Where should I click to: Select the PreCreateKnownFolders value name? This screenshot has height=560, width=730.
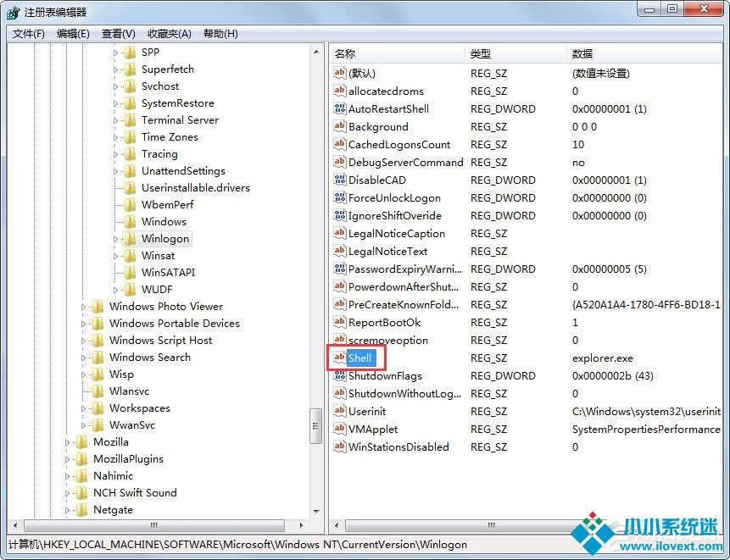click(404, 305)
